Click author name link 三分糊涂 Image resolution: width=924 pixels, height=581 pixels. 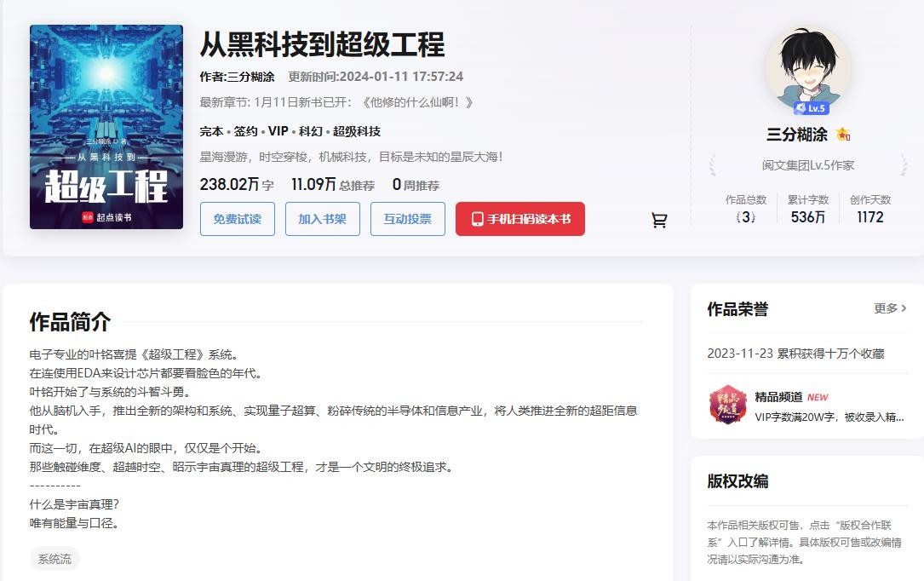250,77
